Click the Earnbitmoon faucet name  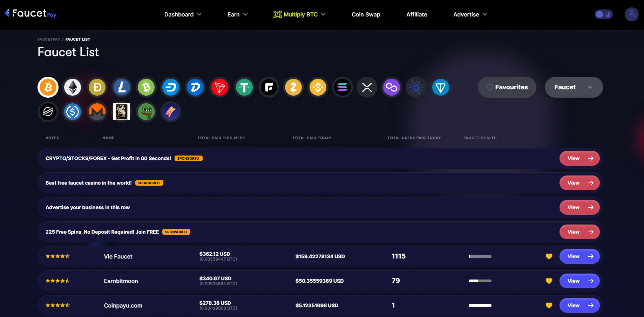pos(121,281)
